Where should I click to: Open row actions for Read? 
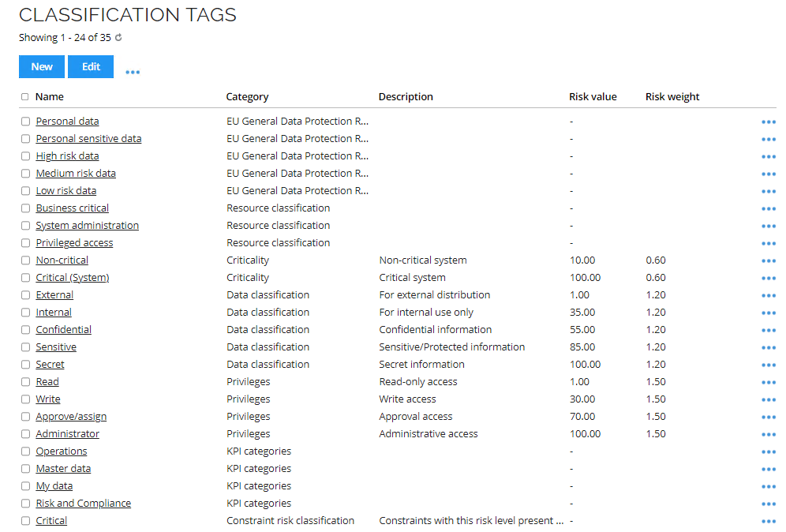(768, 383)
